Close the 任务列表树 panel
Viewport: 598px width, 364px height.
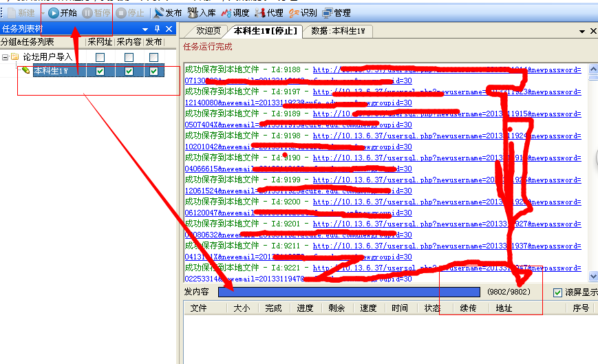(169, 29)
